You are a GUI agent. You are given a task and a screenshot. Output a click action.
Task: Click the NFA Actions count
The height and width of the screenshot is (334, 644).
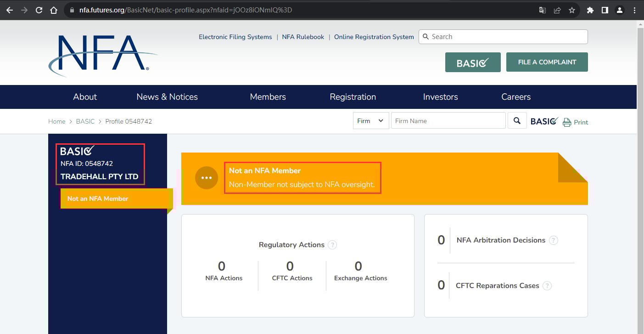222,266
